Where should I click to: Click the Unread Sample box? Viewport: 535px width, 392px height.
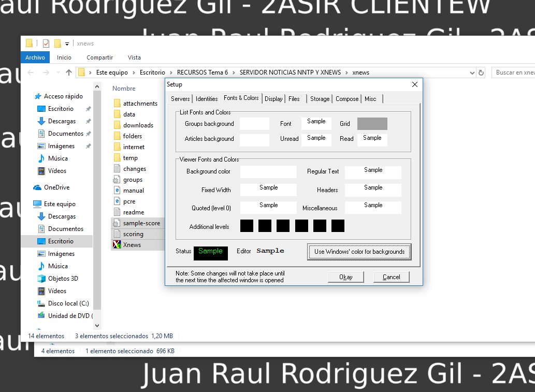[x=316, y=140]
